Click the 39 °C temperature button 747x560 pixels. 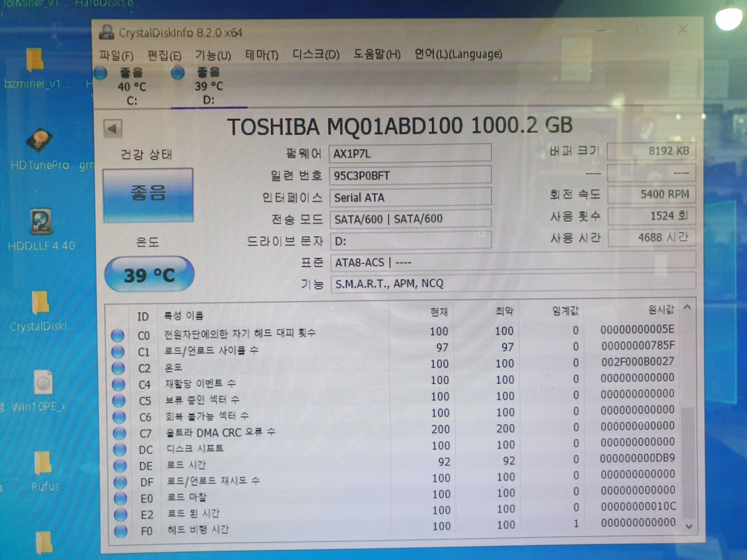pos(149,274)
